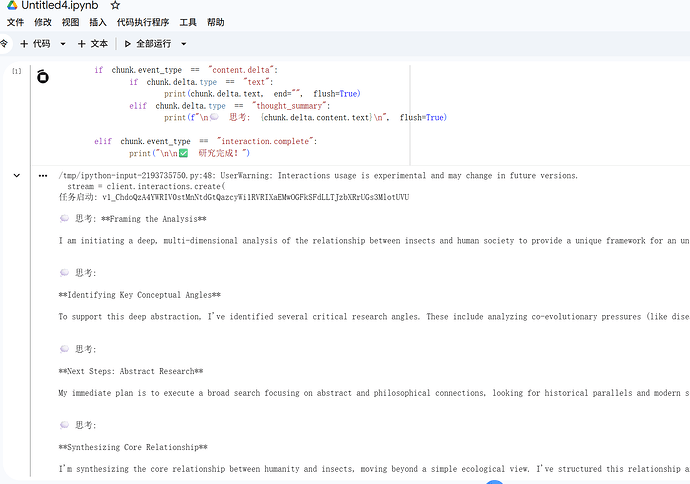Image resolution: width=690 pixels, height=484 pixels.
Task: Click the code line with "content.delta"
Action: 186,70
